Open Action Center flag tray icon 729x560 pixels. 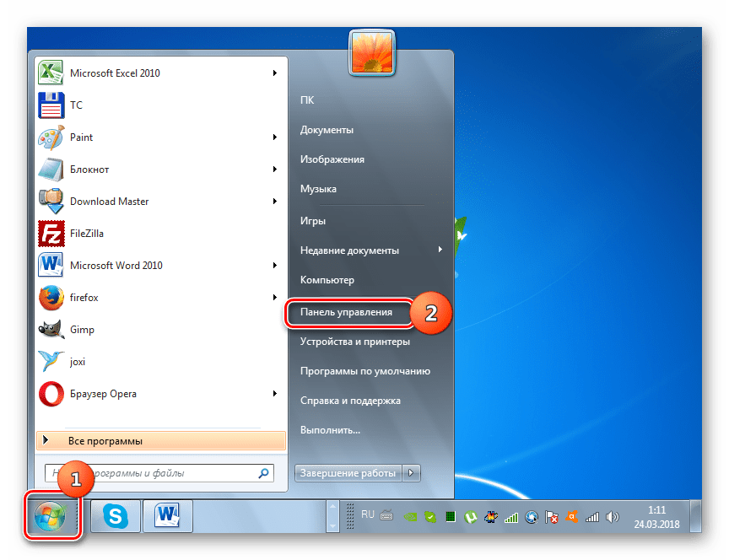[552, 517]
